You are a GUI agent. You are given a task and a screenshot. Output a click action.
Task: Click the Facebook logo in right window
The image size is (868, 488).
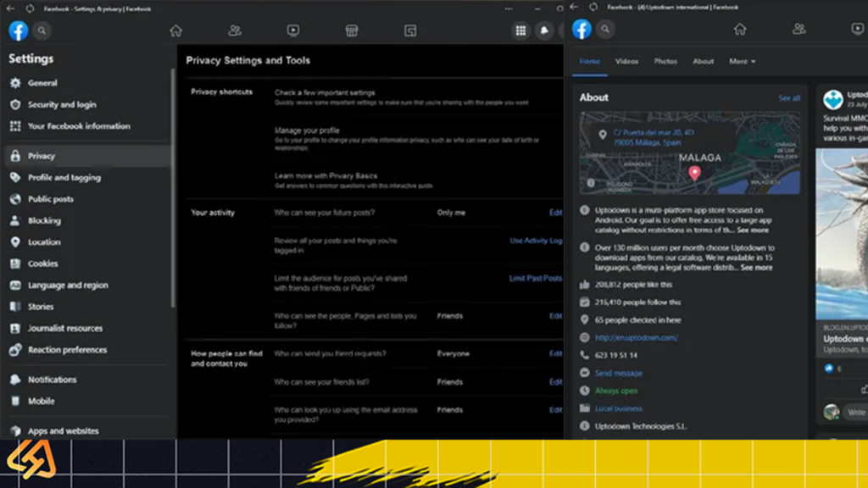581,30
